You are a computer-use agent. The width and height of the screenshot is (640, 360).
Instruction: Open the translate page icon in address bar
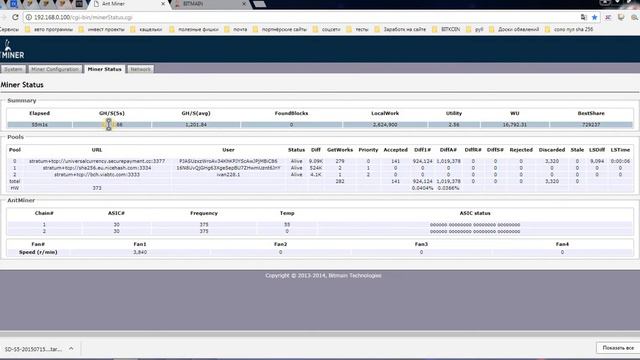(584, 17)
